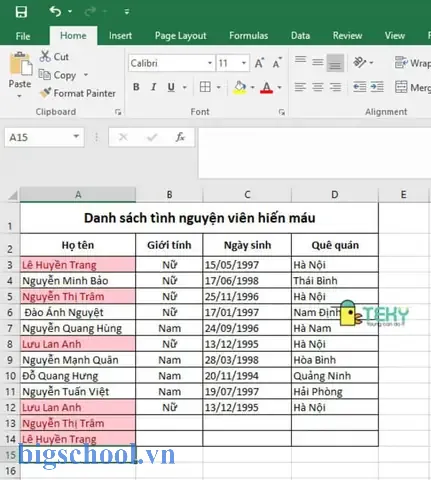
Task: Open Customize Quick Access Toolbar dropdown
Action: coord(127,12)
